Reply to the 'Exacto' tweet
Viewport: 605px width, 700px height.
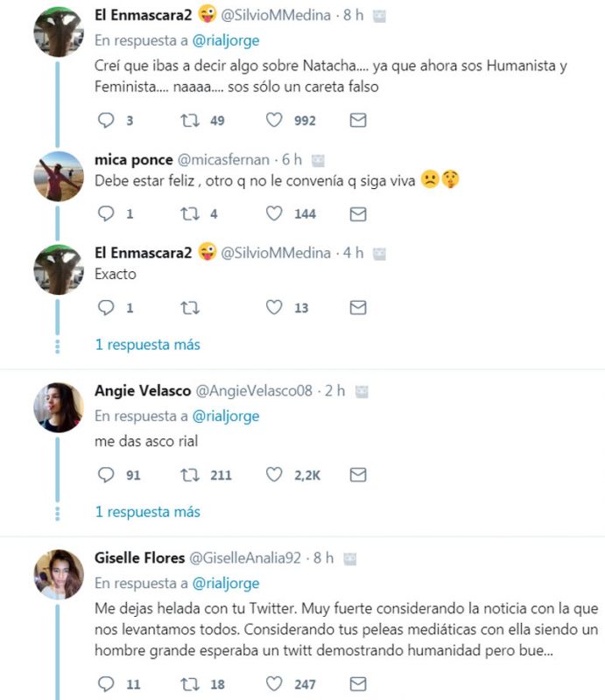[105, 307]
